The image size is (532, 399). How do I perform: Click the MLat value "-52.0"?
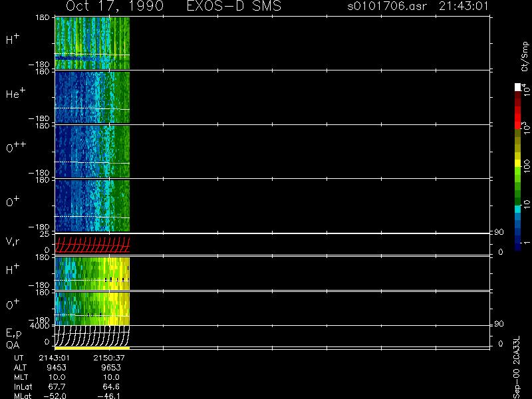(55, 396)
